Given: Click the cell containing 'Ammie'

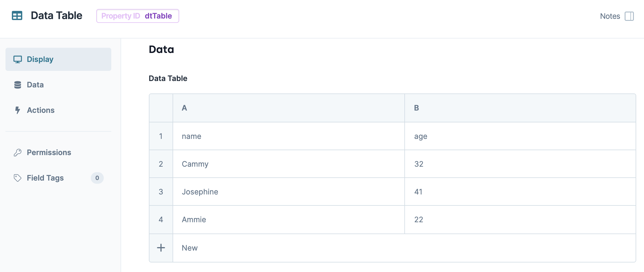Looking at the screenshot, I should point(288,219).
